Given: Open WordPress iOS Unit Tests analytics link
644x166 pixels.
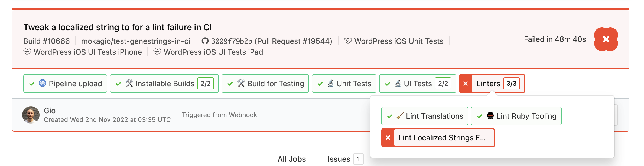Looking at the screenshot, I should point(399,41).
